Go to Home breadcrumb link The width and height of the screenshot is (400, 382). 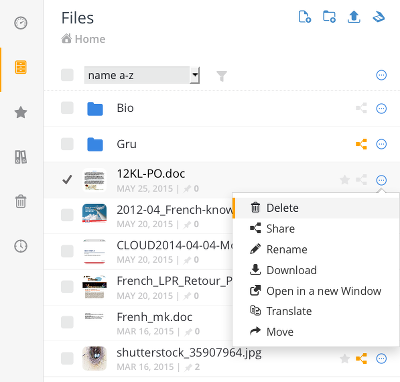point(90,39)
